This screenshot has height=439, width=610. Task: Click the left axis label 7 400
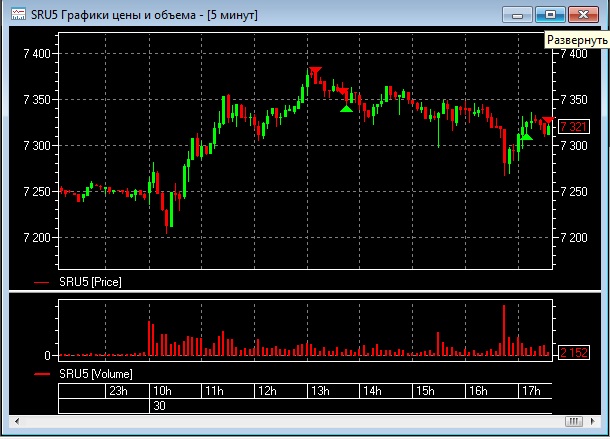click(37, 54)
